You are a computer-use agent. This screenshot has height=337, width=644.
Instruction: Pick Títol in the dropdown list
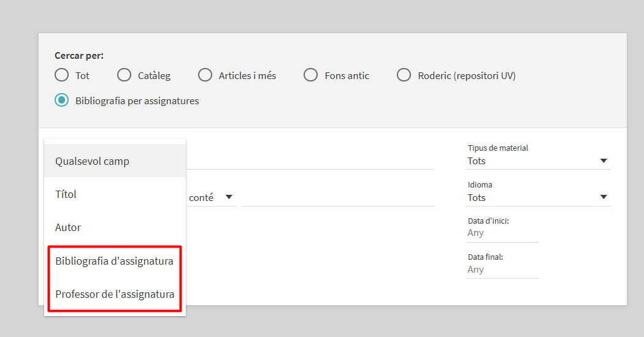coord(115,194)
